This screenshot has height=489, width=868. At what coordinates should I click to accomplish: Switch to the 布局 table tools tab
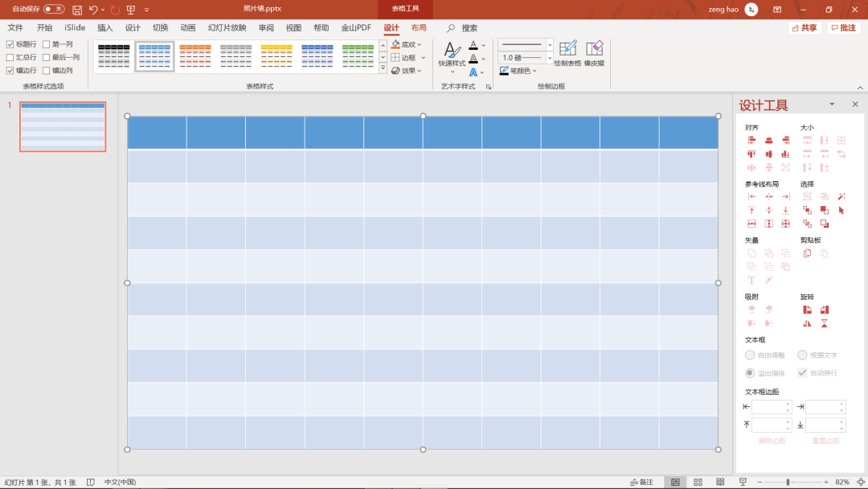click(419, 27)
